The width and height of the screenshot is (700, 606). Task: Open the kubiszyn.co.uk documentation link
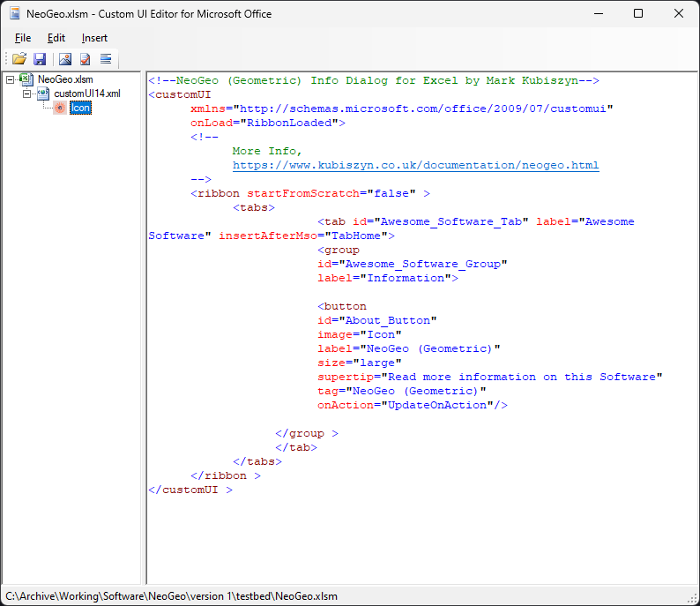[415, 165]
